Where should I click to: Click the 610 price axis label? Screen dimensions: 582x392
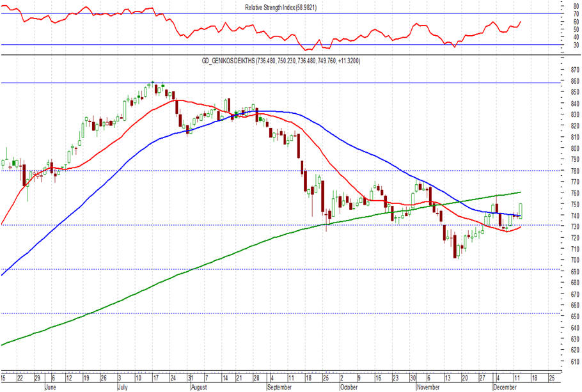(575, 361)
